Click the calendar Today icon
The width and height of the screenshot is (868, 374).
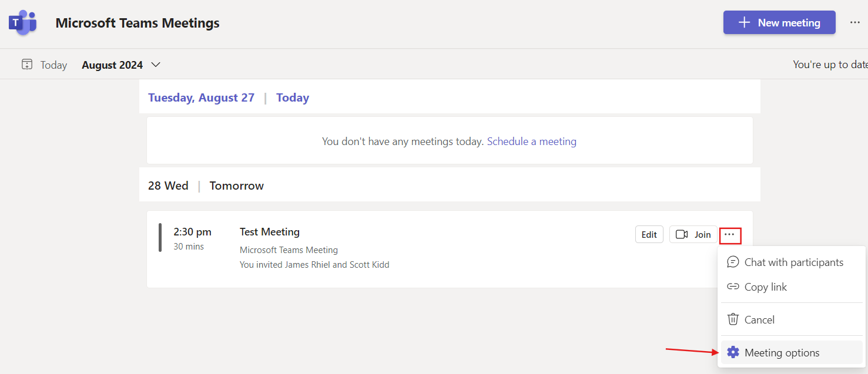tap(27, 65)
